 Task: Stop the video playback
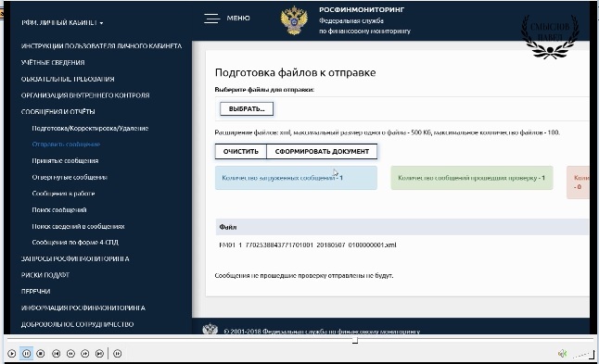[x=41, y=354]
